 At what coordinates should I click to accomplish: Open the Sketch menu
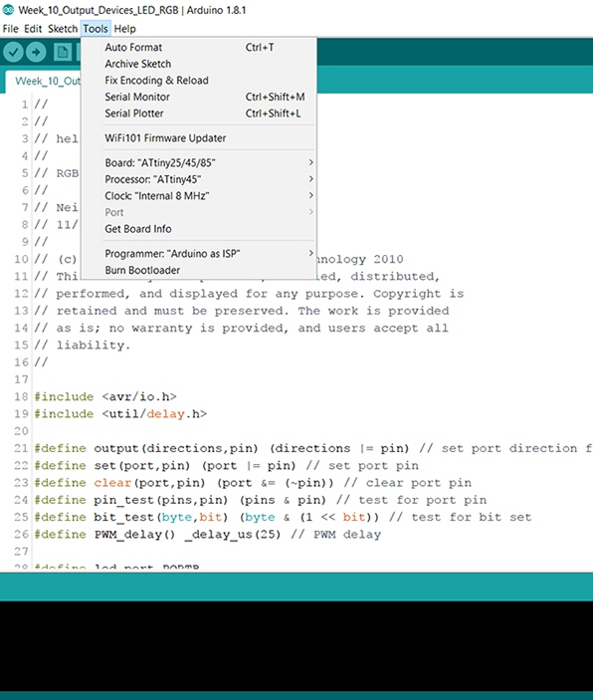[63, 29]
